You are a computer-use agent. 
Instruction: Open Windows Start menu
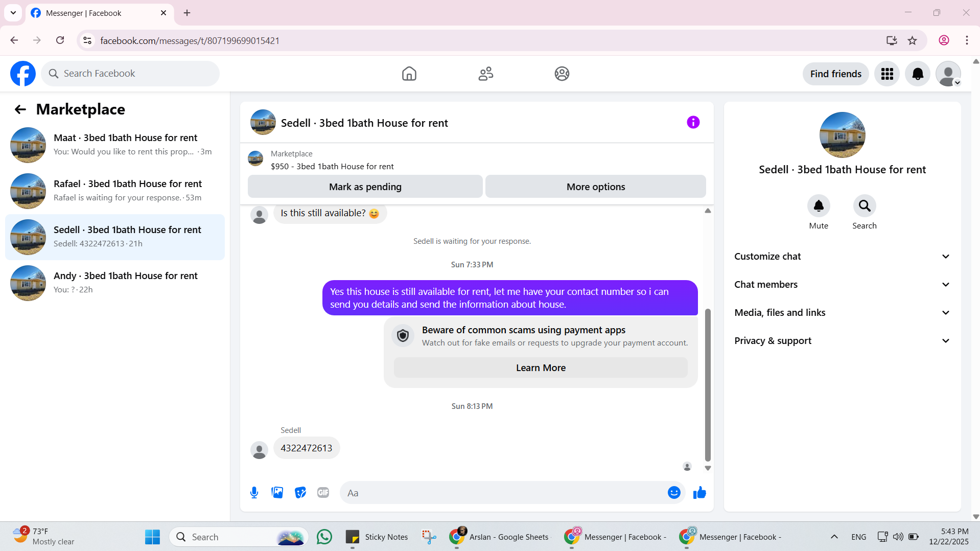[152, 537]
